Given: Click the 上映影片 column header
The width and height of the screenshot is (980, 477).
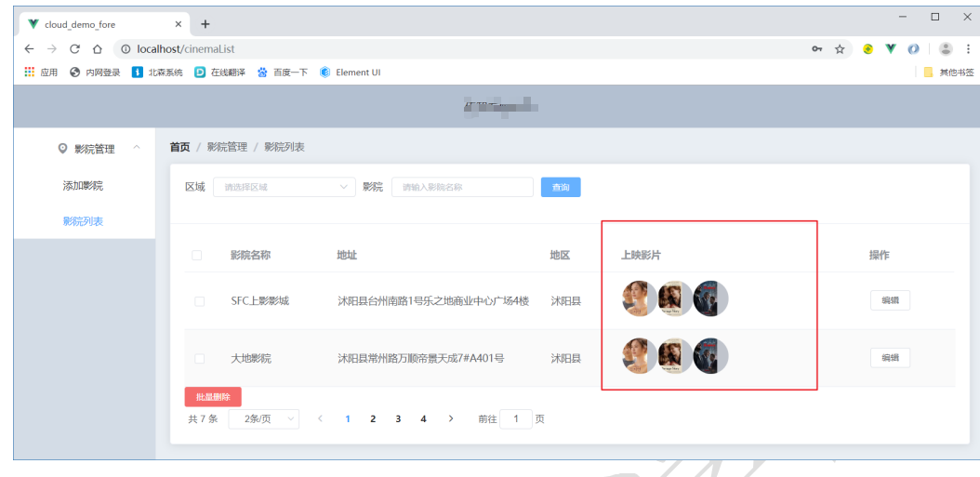Looking at the screenshot, I should click(642, 255).
